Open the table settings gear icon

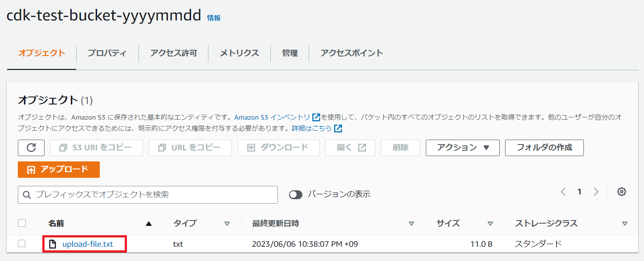point(622,192)
